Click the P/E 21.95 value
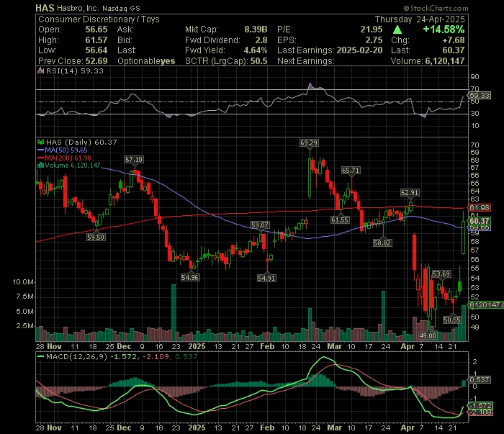 tap(372, 30)
